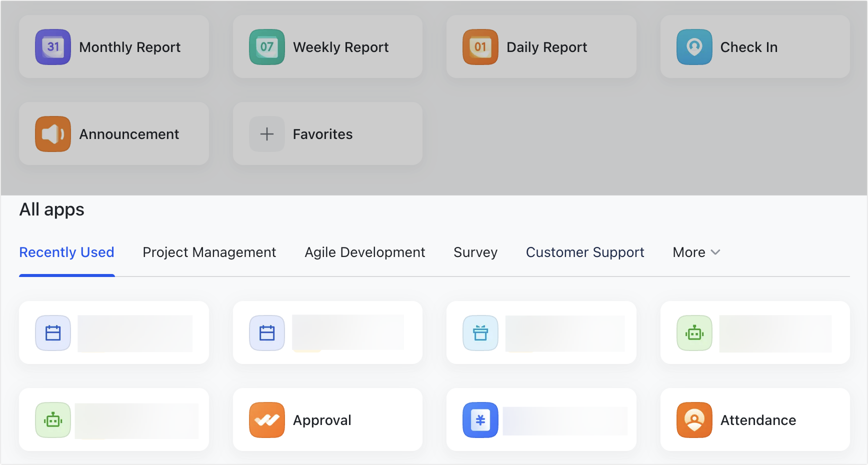Click the Recently Used tab

66,252
